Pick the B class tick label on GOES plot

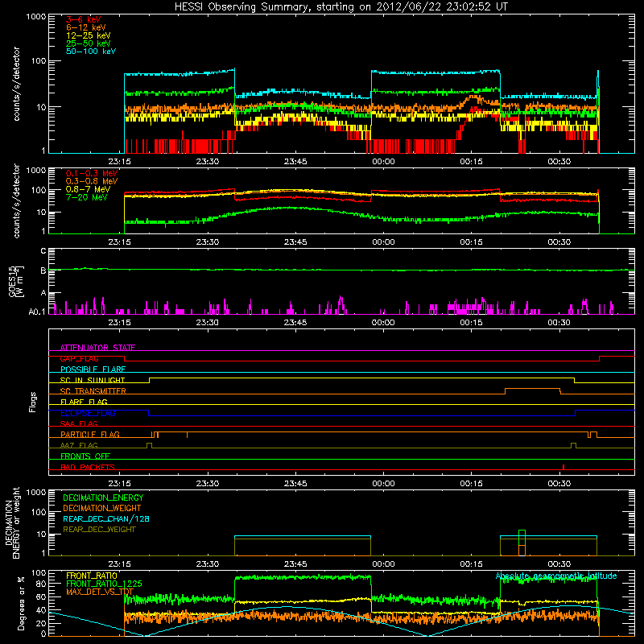point(43,270)
